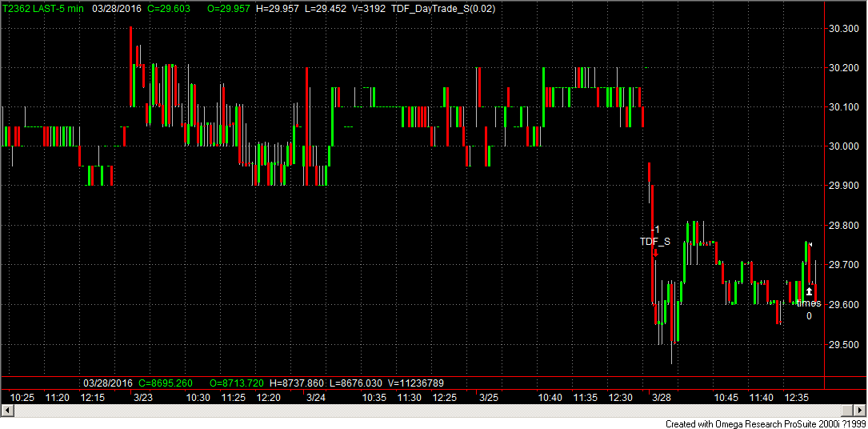This screenshot has height=429, width=868.
Task: Click the 10:30 time label
Action: pyautogui.click(x=198, y=398)
